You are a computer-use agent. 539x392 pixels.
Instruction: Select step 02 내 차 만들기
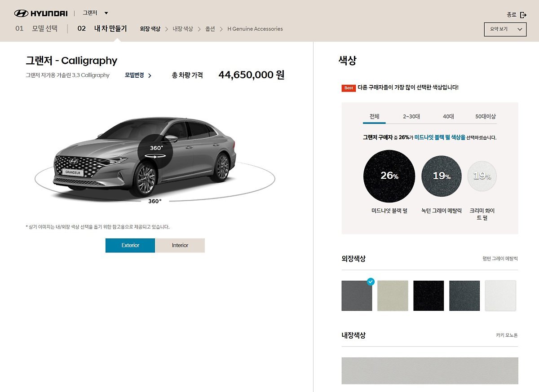pos(102,28)
